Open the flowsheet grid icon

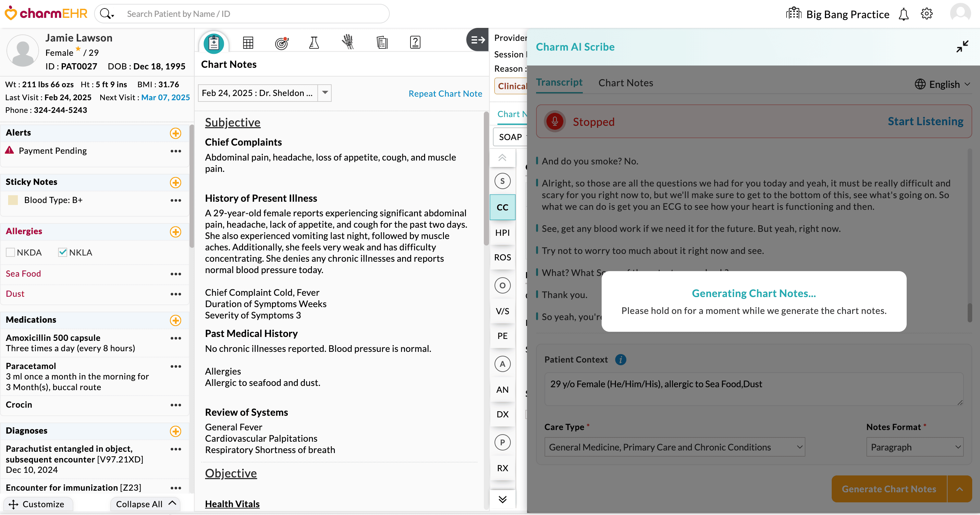[248, 42]
